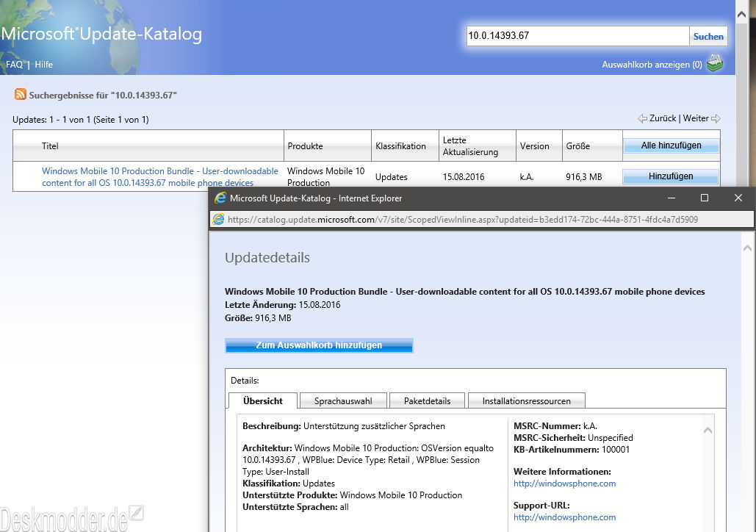Viewport: 756px width, 532px height.
Task: Click the Updates classification cell in results
Action: click(392, 177)
